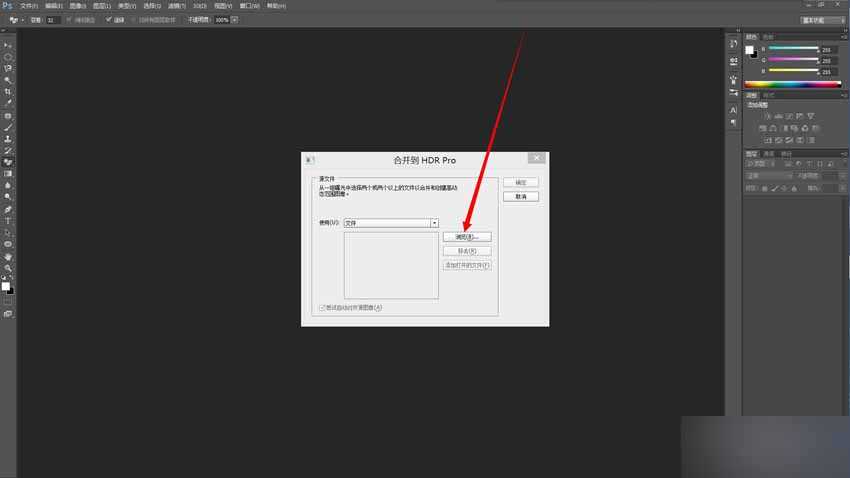This screenshot has height=478, width=850.
Task: Select the Hand tool
Action: pos(8,257)
